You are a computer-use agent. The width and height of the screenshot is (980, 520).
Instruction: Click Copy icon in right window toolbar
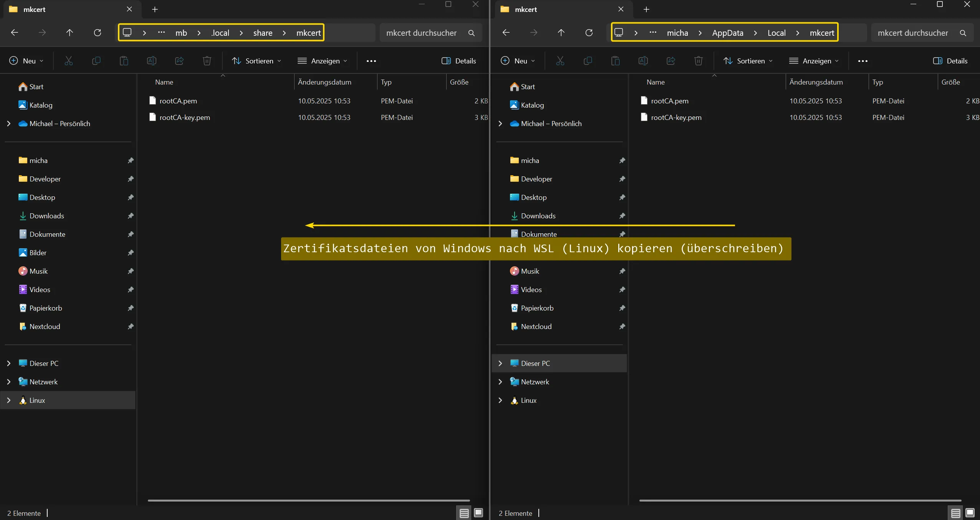tap(588, 61)
